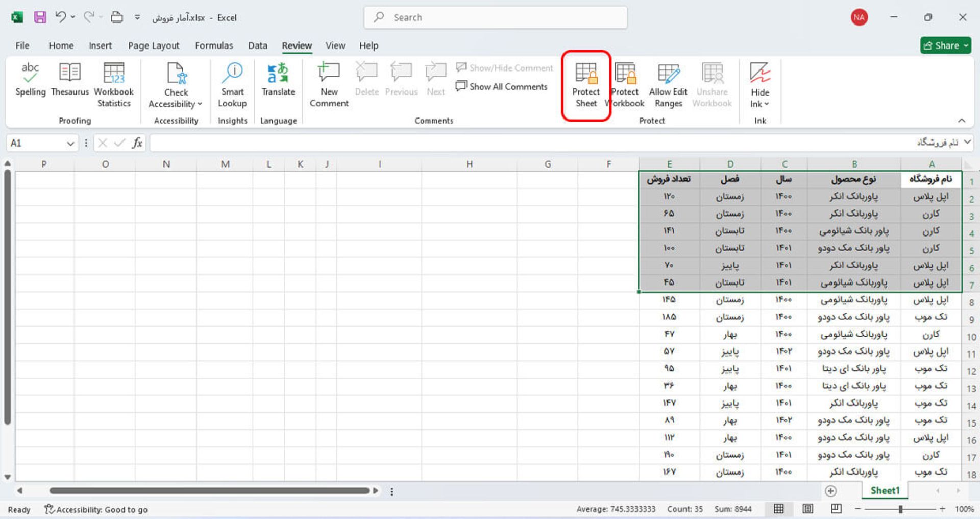This screenshot has width=980, height=519.
Task: Switch to the Formulas tab
Action: (214, 45)
